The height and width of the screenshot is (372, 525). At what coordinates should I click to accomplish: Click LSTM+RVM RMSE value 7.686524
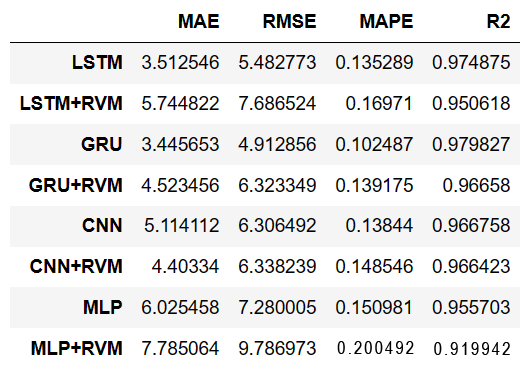coord(277,103)
